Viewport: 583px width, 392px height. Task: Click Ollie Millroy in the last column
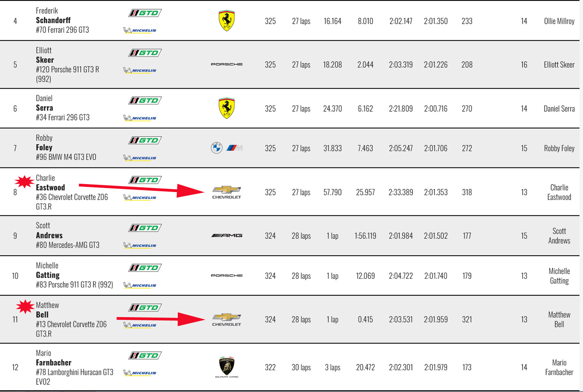(x=559, y=21)
